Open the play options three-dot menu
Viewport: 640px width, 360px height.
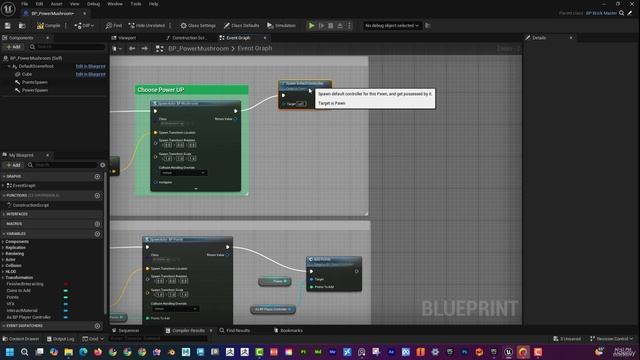point(349,26)
